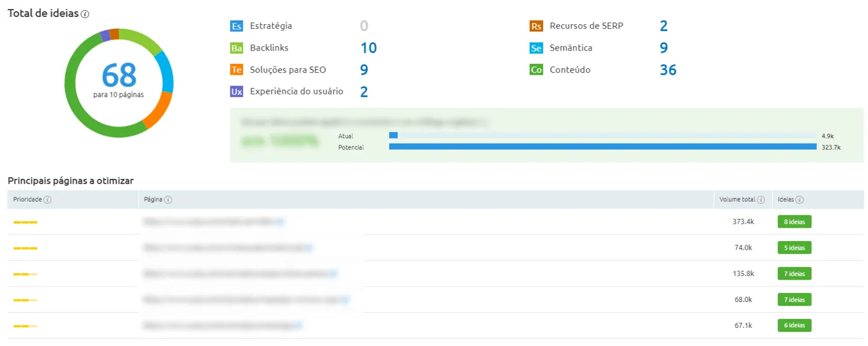Click the Se Semântica category icon

[x=536, y=48]
